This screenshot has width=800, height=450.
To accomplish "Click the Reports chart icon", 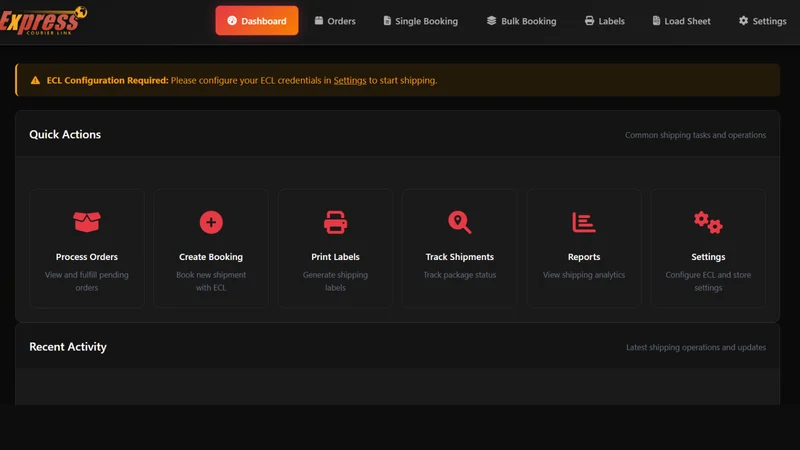I will click(584, 222).
